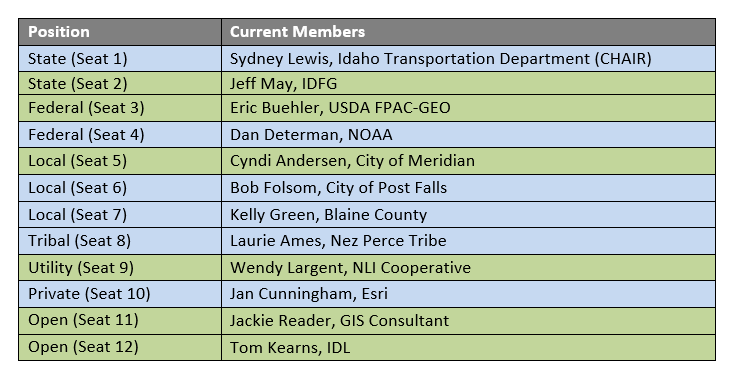Image resolution: width=730 pixels, height=379 pixels.
Task: Click the State (Seat 2) cell
Action: 120,83
